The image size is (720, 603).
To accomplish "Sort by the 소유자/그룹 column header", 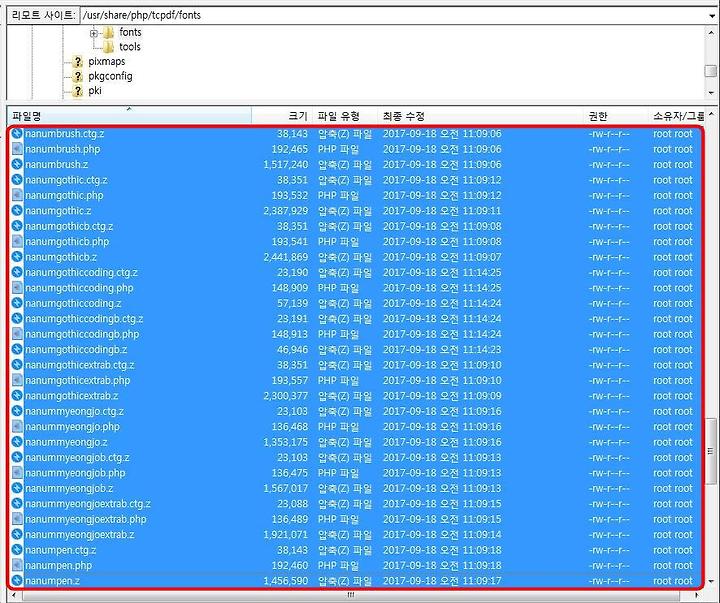I will tap(676, 116).
